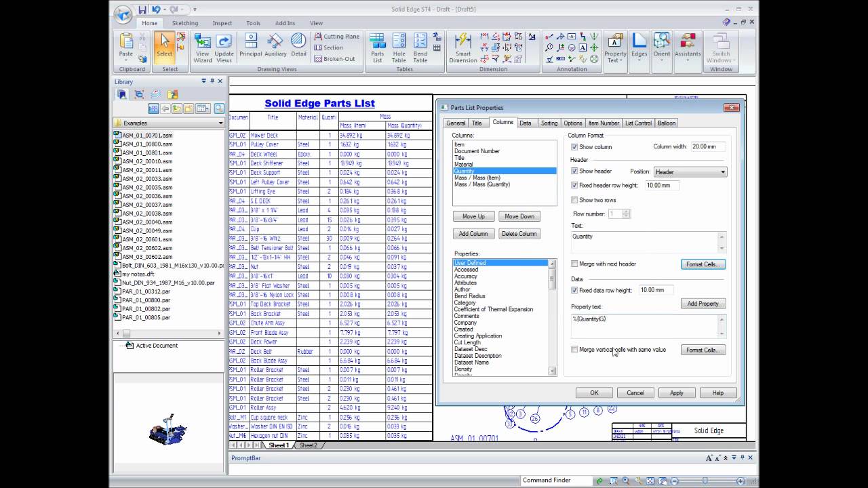Open the Assistants menu icon
This screenshot has height=488, width=868.
[688, 48]
